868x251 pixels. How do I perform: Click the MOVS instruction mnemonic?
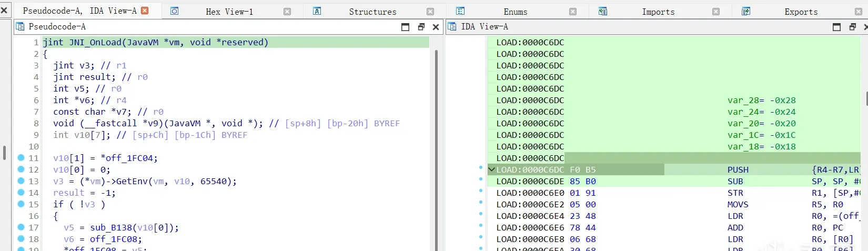738,204
